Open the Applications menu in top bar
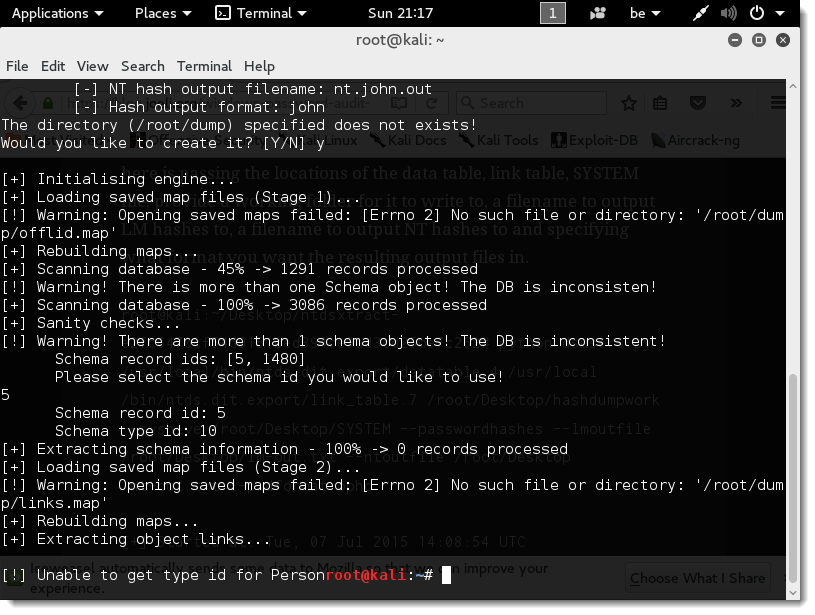The image size is (815, 615). tap(56, 13)
